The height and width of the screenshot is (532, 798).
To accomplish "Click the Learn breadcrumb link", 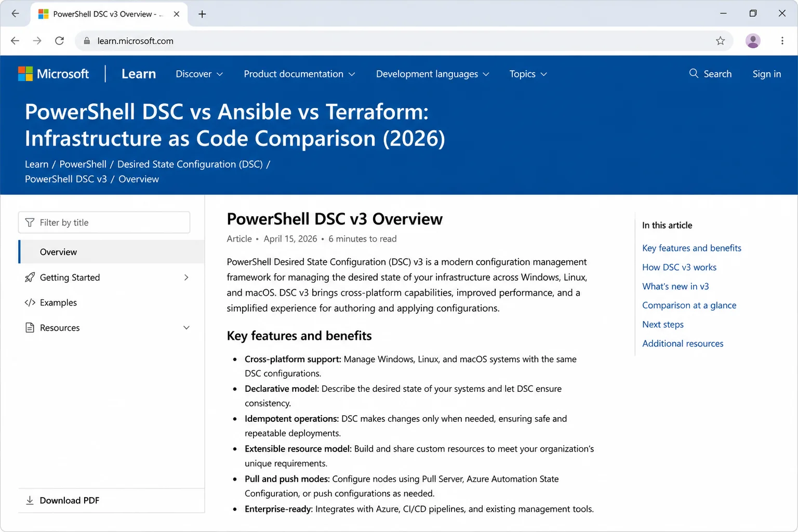I will point(36,164).
